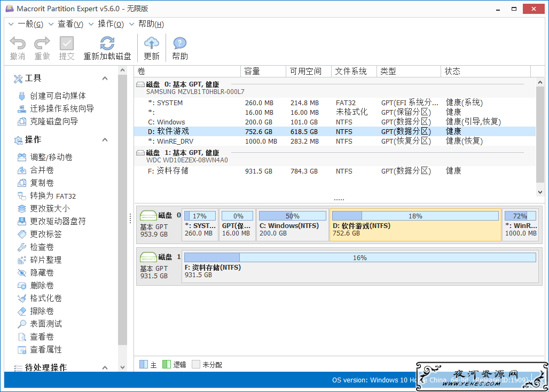Choose 格式化卷 operation

40,298
